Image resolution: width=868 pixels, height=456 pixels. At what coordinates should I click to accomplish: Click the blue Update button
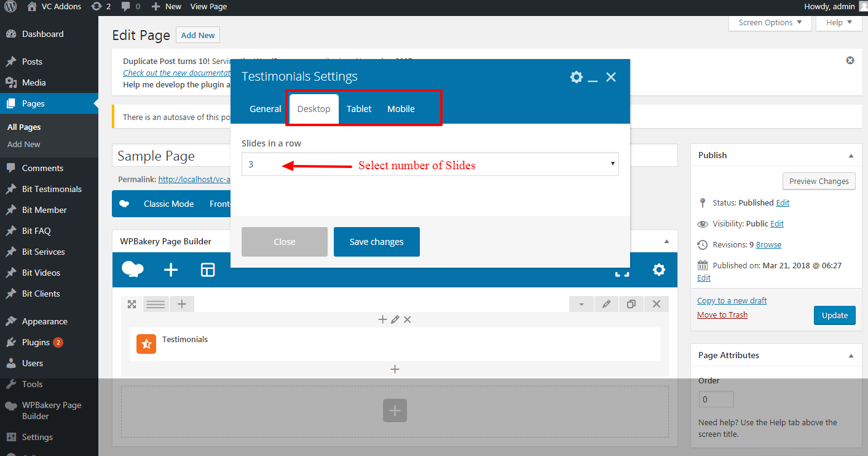pyautogui.click(x=834, y=315)
